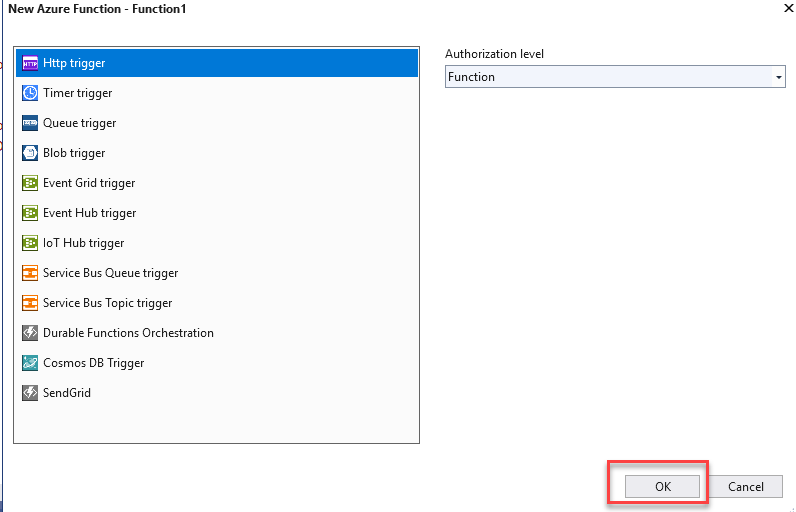
Task: Select Blob trigger label
Action: point(74,153)
